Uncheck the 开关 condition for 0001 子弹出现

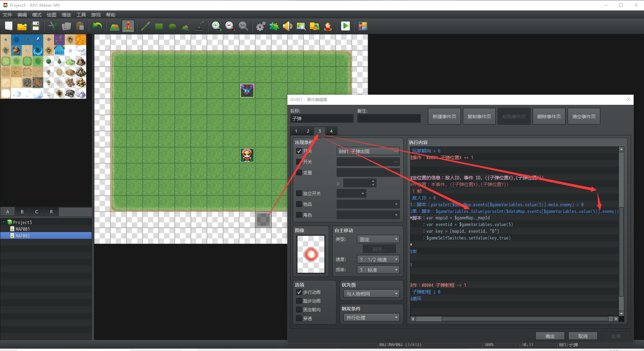(x=299, y=151)
